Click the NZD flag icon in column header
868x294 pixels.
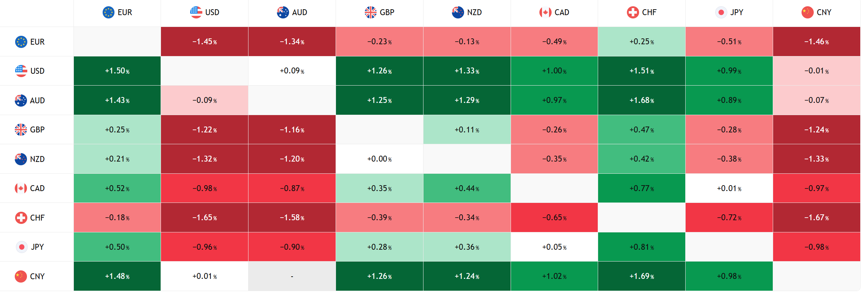[x=458, y=12]
